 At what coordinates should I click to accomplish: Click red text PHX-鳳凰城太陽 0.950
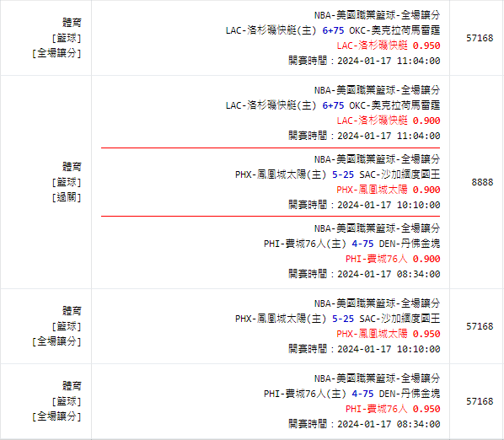(389, 334)
